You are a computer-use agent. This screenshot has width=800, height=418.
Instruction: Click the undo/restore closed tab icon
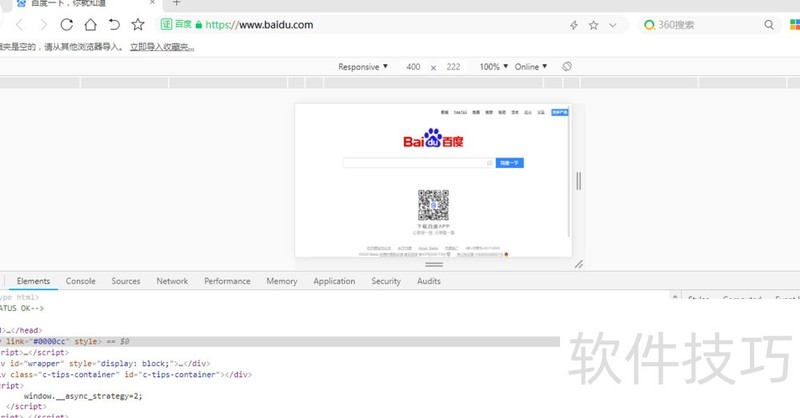[114, 24]
